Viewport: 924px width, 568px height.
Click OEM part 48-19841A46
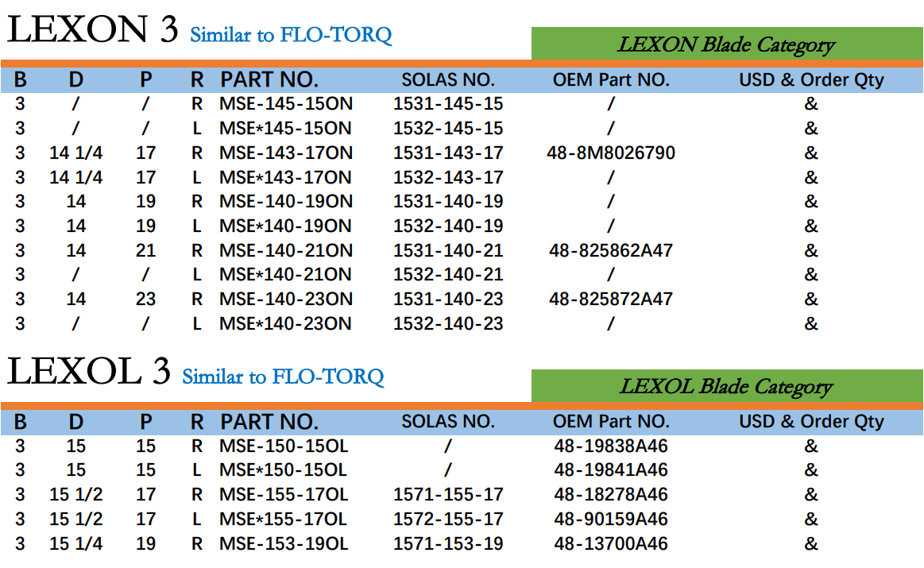coord(611,470)
